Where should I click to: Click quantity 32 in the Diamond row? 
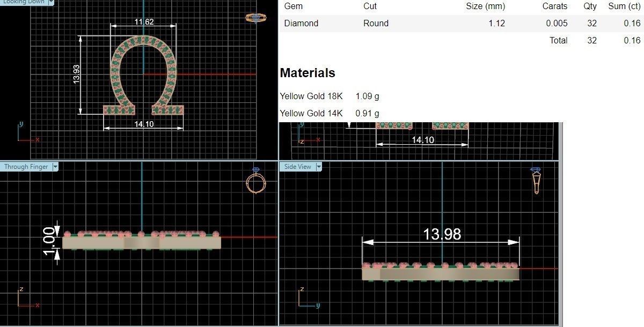pos(592,24)
